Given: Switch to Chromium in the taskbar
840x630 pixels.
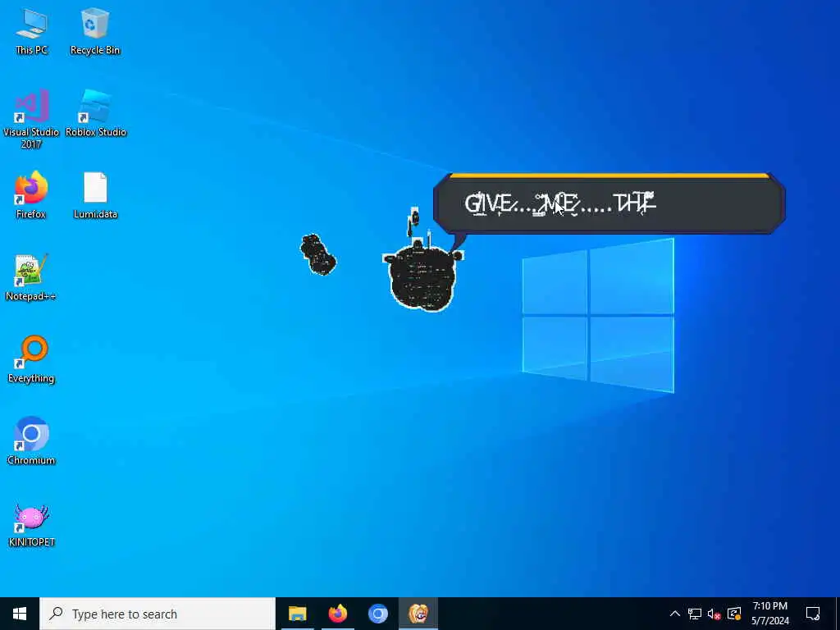Looking at the screenshot, I should tap(377, 614).
